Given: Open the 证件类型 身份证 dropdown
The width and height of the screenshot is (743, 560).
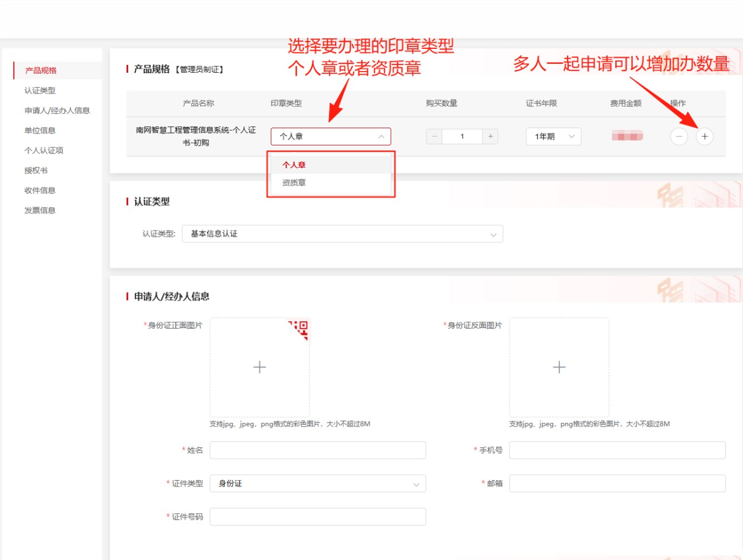Looking at the screenshot, I should pos(317,484).
